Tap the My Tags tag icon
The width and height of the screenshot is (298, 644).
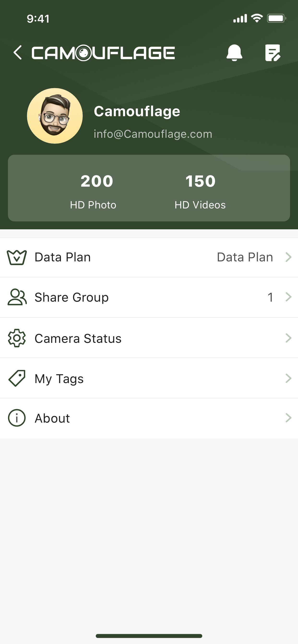17,378
